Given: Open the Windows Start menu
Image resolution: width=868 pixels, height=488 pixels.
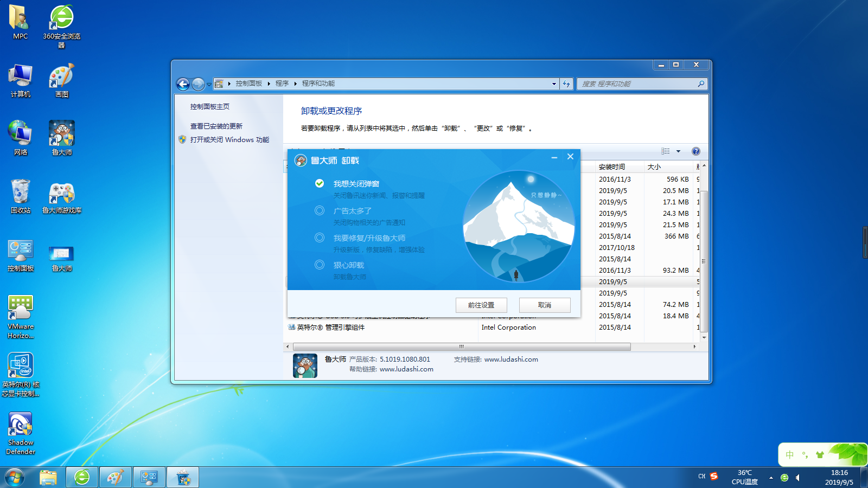Looking at the screenshot, I should click(x=15, y=477).
